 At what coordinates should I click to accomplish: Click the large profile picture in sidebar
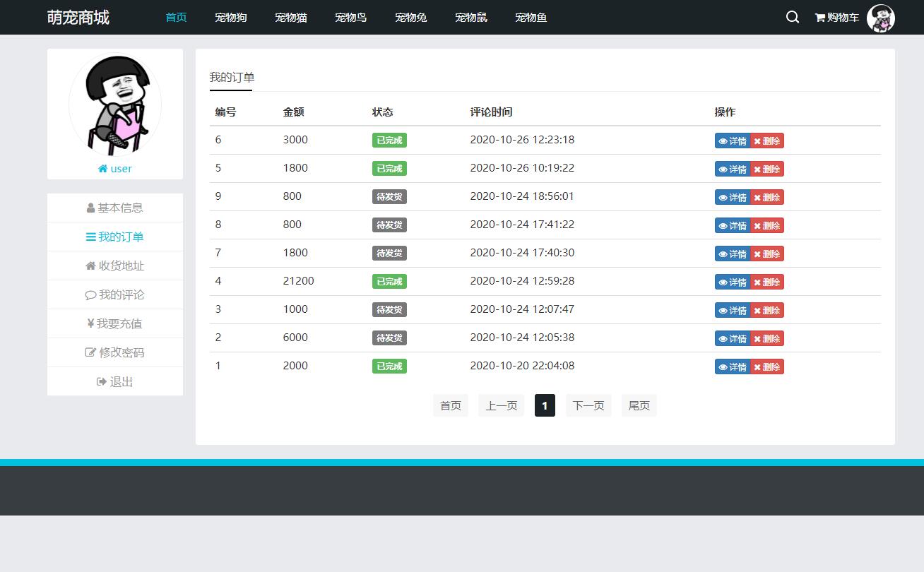(115, 105)
